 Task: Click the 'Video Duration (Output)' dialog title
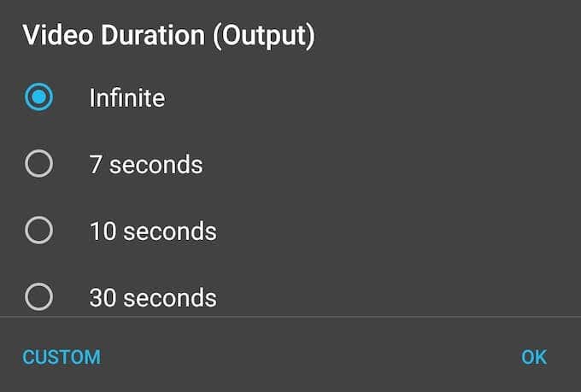[x=168, y=35]
